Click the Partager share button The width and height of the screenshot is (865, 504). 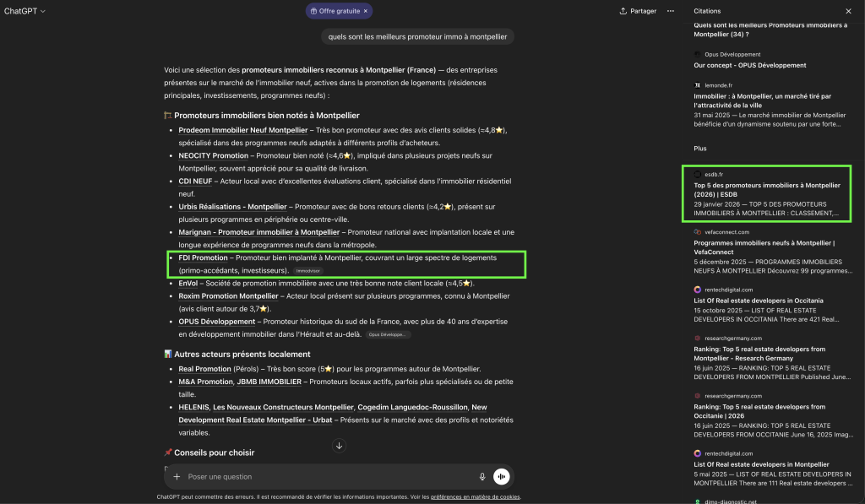click(638, 11)
